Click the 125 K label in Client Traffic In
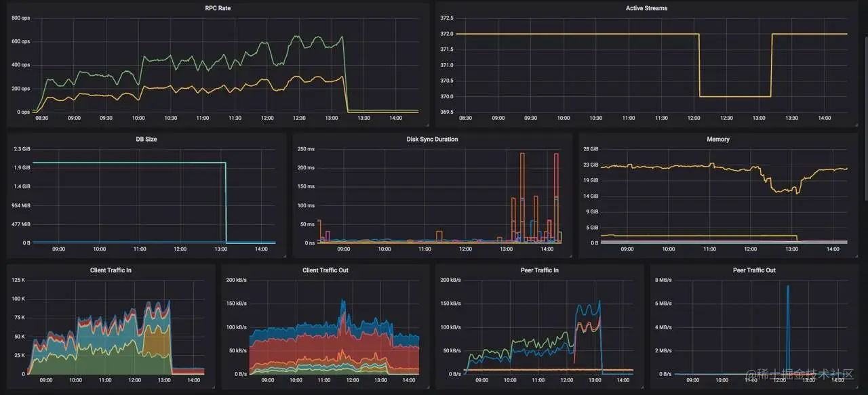Screen dimensions: 868x395 (x=18, y=280)
